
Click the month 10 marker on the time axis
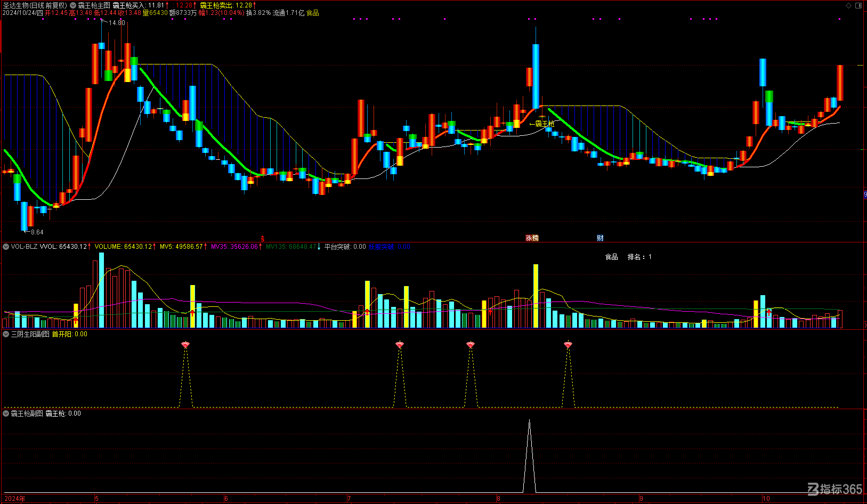pos(766,499)
